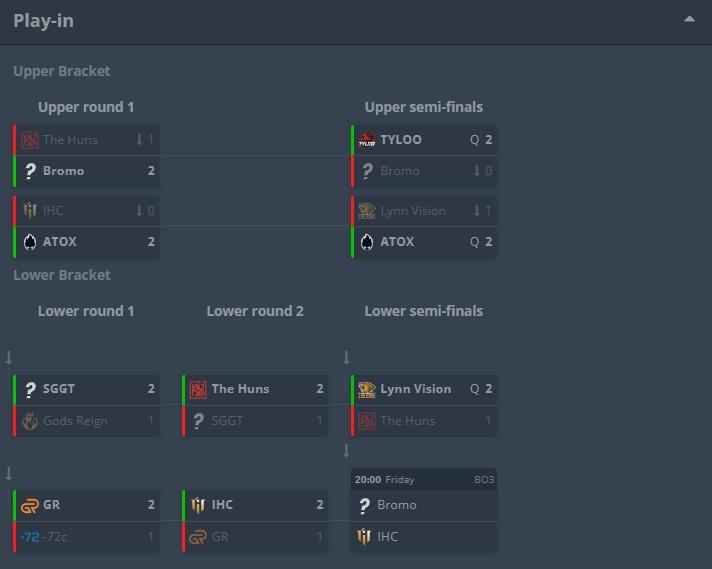Click ATOX logo in upper semi-finals
Image resolution: width=712 pixels, height=569 pixels.
click(366, 242)
